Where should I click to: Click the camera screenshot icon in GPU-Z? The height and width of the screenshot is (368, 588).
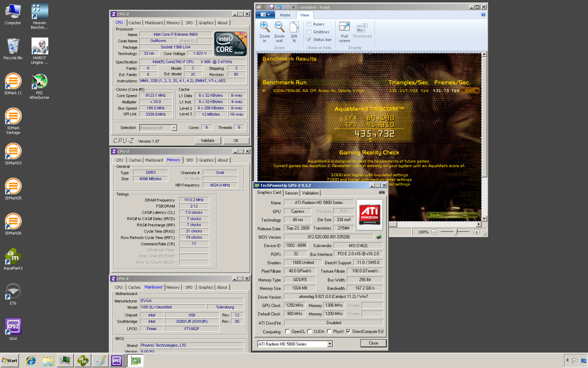(x=382, y=192)
